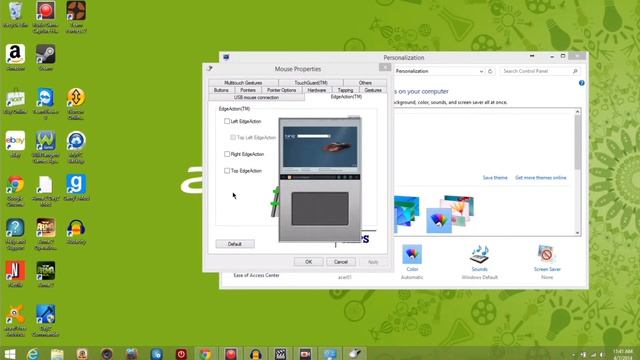Viewport: 640px width, 360px height.
Task: Open File Explorer from the taskbar
Action: (x=57, y=354)
